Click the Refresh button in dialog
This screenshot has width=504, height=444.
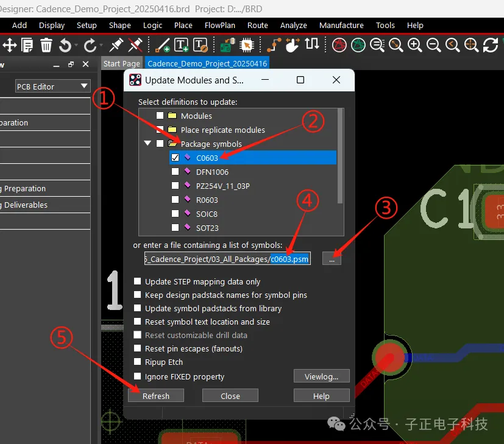click(x=156, y=396)
